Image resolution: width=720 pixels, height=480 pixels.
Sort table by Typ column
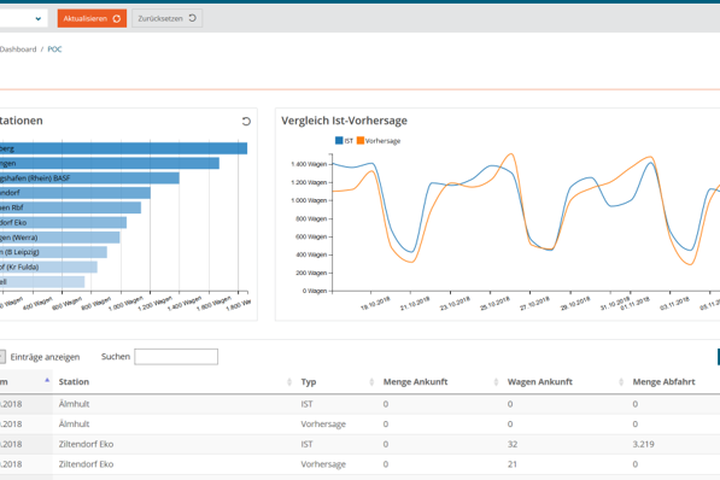[309, 381]
